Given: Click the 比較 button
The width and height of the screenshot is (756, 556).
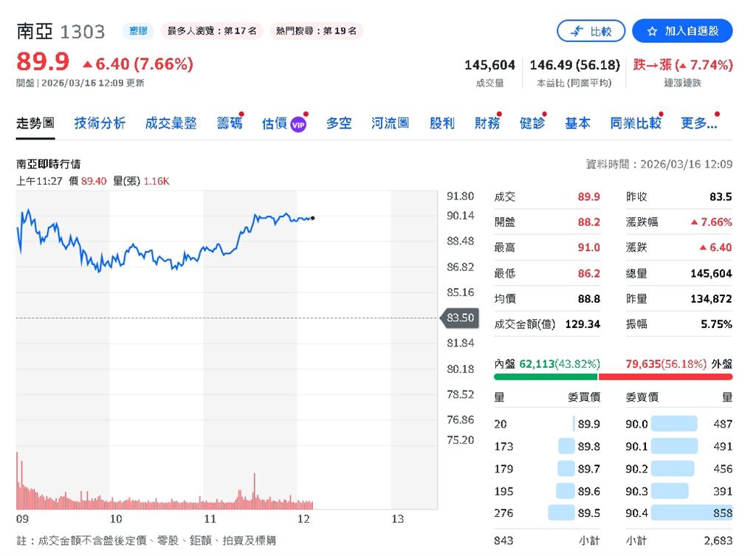Looking at the screenshot, I should point(591,31).
